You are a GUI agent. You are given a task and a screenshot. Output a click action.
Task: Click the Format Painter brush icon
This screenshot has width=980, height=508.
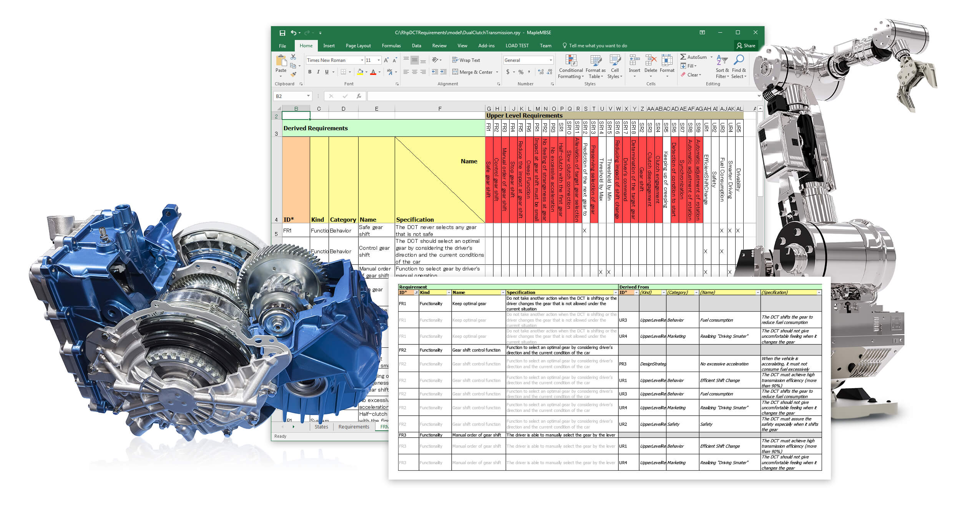pyautogui.click(x=293, y=74)
